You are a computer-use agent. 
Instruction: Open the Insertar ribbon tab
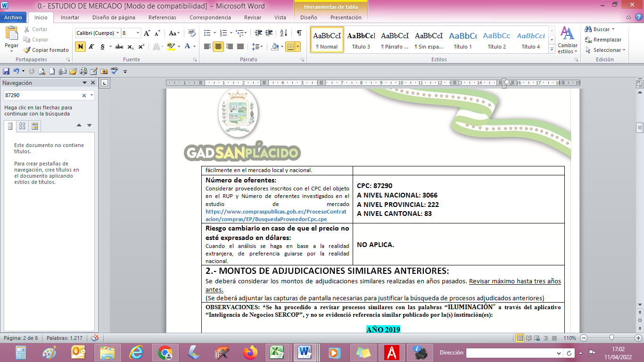tap(70, 17)
